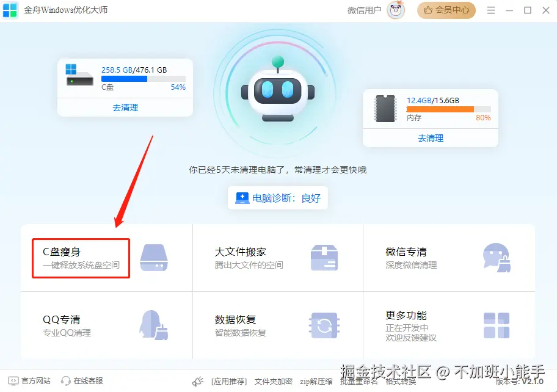Click the memory usage progress bar
The height and width of the screenshot is (392, 557).
click(x=449, y=109)
